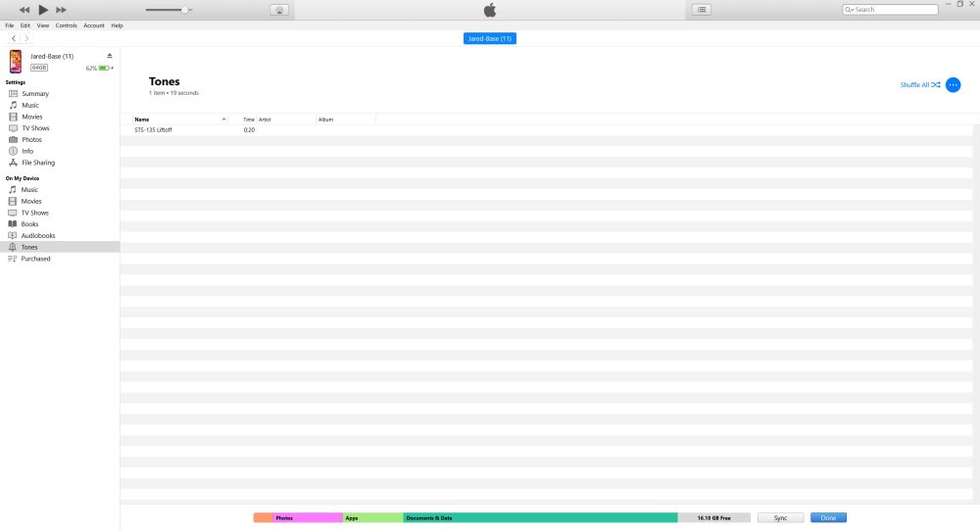This screenshot has width=980, height=531.
Task: Sort by Artist column header
Action: pos(285,120)
